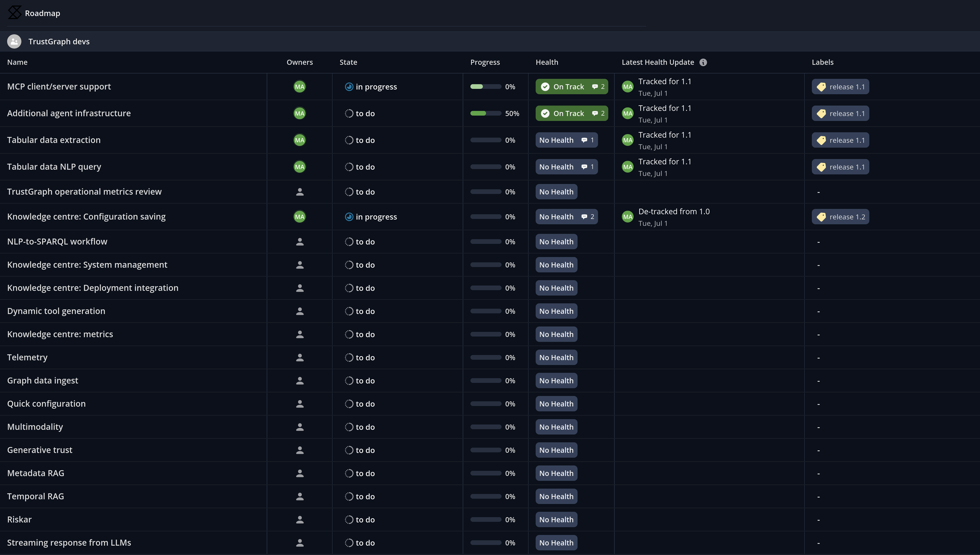Image resolution: width=980 pixels, height=555 pixels.
Task: Click 'Quick configuration' row name
Action: [47, 404]
